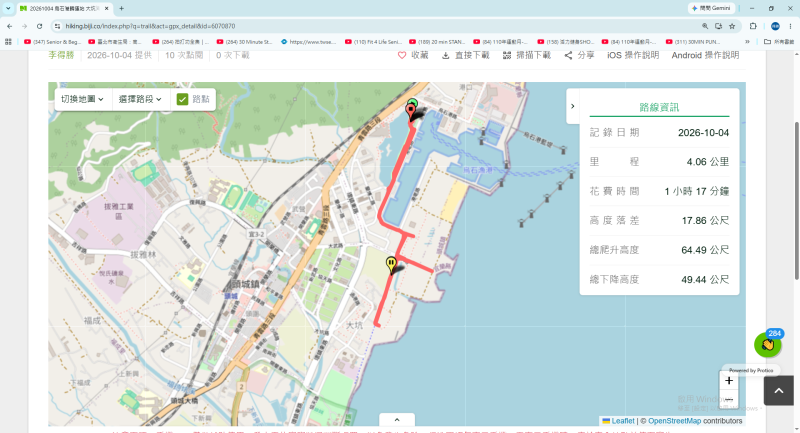
Task: Open bookmark (189) 20 min STAN...
Action: coord(438,42)
